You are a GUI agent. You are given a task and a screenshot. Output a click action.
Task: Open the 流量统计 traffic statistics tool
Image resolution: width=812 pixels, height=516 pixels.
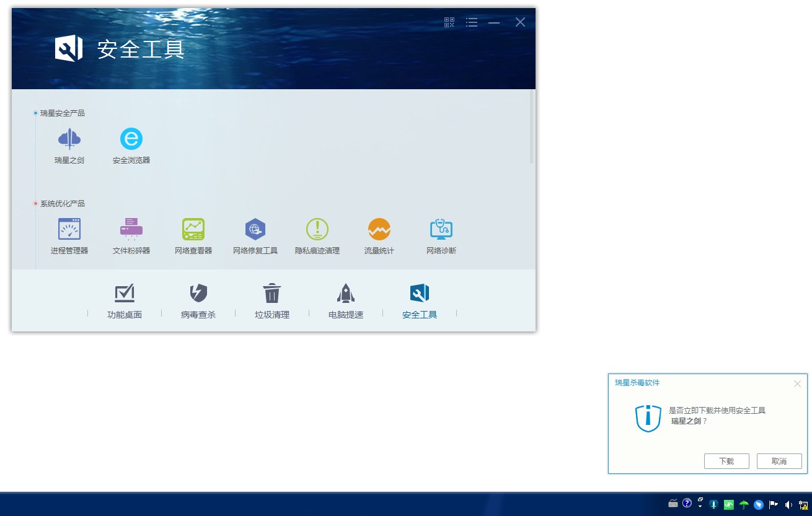[x=379, y=237]
